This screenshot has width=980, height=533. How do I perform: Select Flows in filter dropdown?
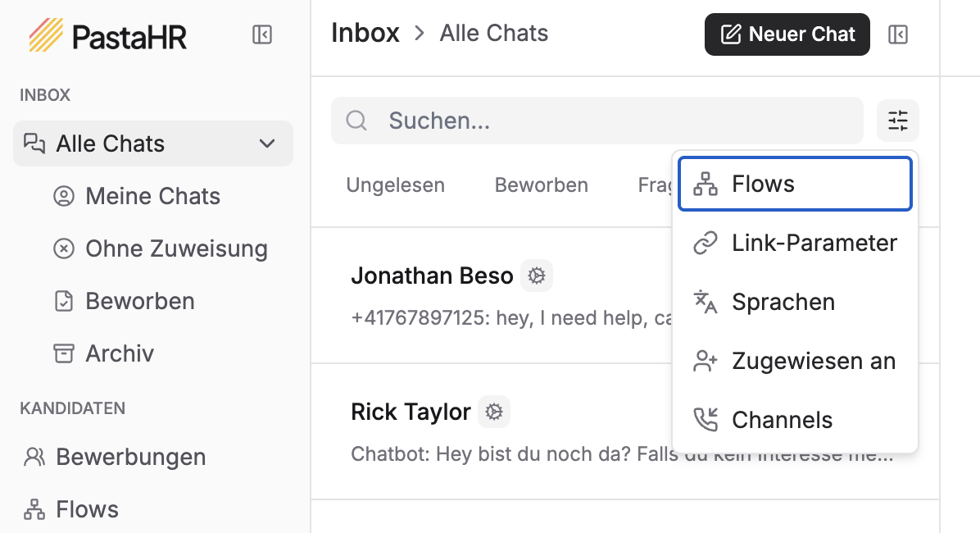(x=794, y=184)
